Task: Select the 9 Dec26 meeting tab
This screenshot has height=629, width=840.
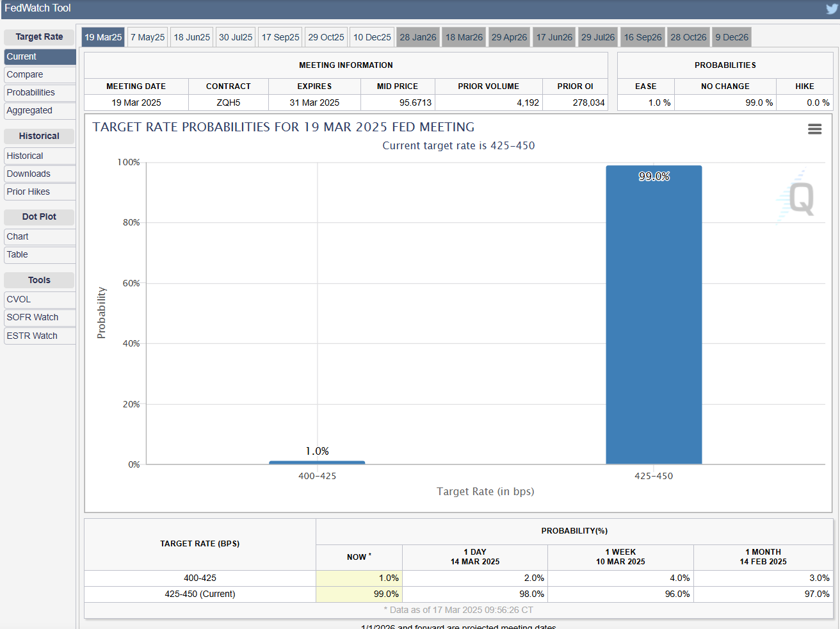Action: point(732,37)
